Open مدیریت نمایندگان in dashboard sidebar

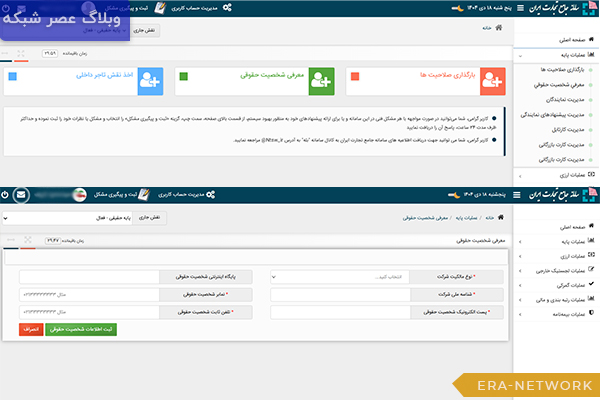pyautogui.click(x=565, y=100)
